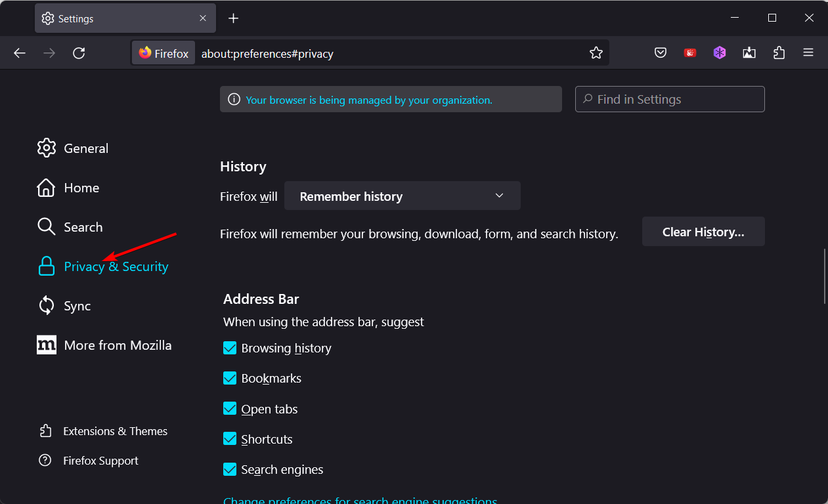Open the Home settings category
Viewport: 828px width, 504px height.
tap(68, 188)
